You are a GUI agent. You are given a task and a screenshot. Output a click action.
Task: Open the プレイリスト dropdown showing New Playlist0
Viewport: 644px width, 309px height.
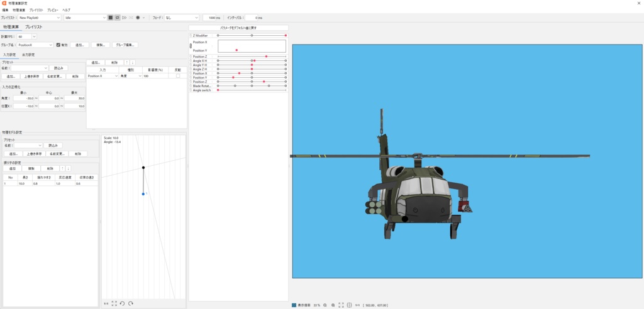pyautogui.click(x=39, y=18)
